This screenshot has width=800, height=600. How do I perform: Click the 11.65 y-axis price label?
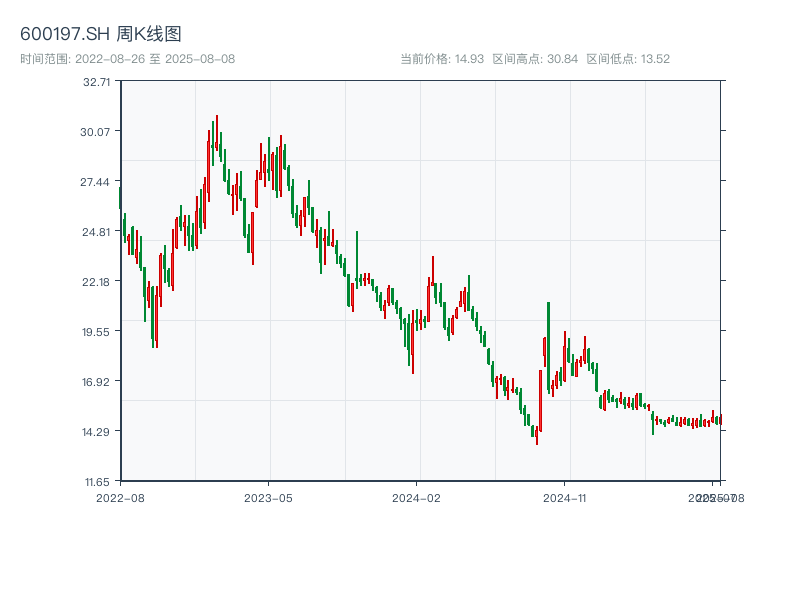click(x=96, y=481)
